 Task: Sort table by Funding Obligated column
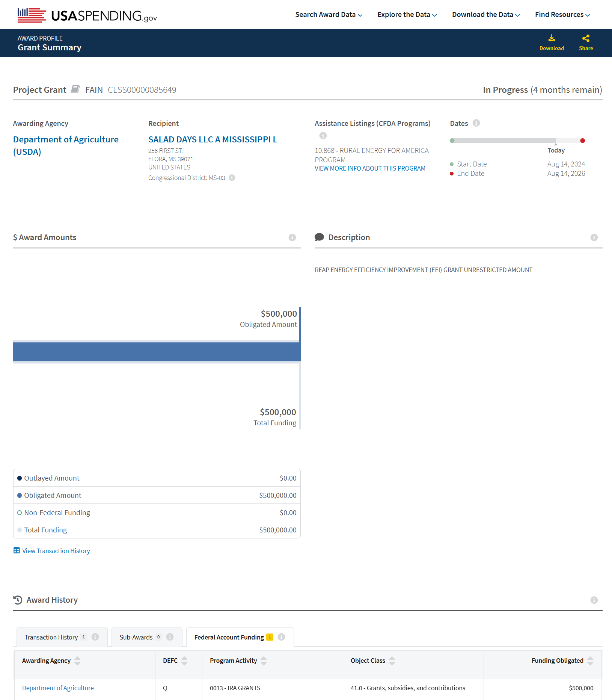click(x=590, y=661)
